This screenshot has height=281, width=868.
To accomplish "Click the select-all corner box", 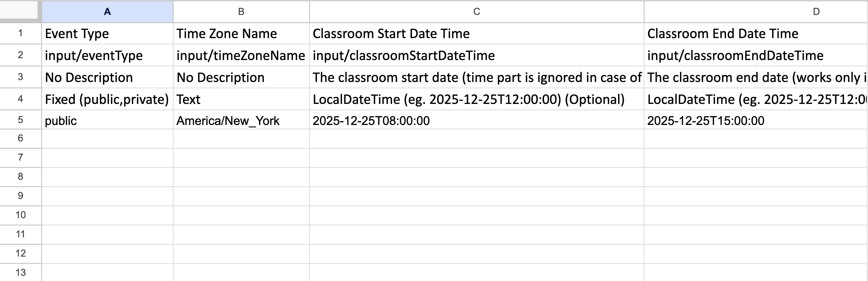I will pos(20,11).
